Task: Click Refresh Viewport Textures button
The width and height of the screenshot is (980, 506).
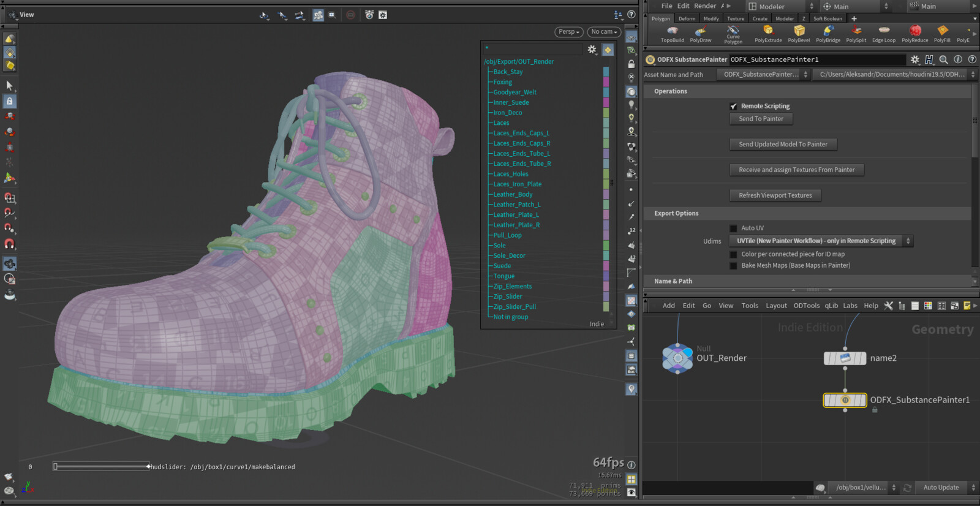Action: point(775,195)
